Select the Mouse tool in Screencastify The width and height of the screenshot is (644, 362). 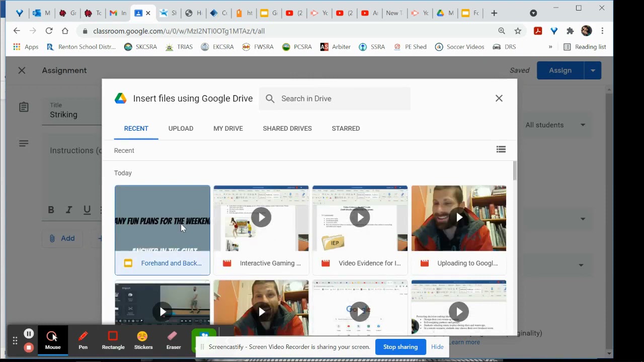click(52, 340)
